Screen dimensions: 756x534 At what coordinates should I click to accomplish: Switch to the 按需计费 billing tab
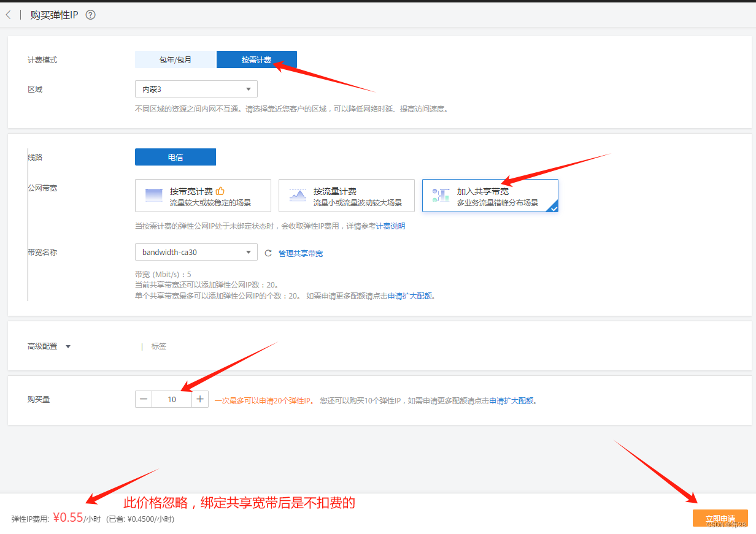pyautogui.click(x=256, y=59)
